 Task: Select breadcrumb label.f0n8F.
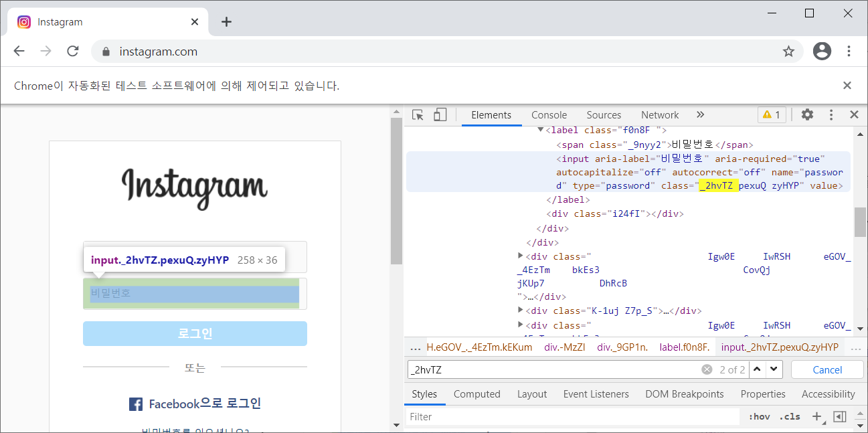[685, 347]
